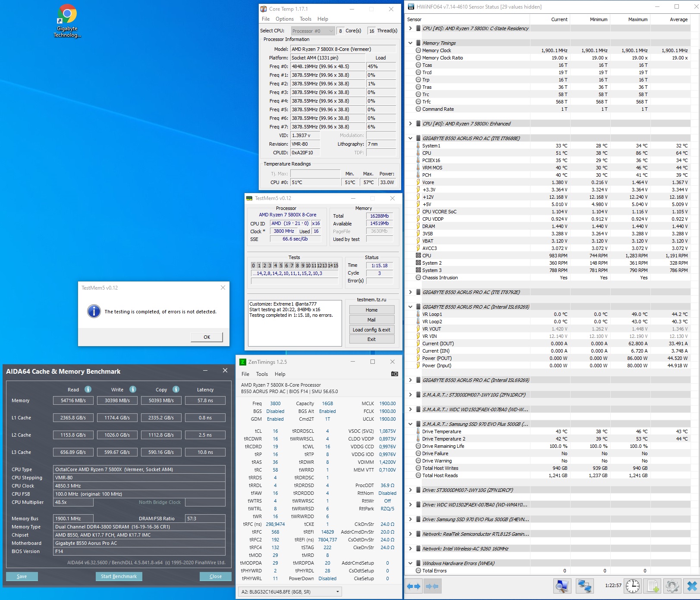
Task: Open ZenTimings File menu
Action: 245,374
